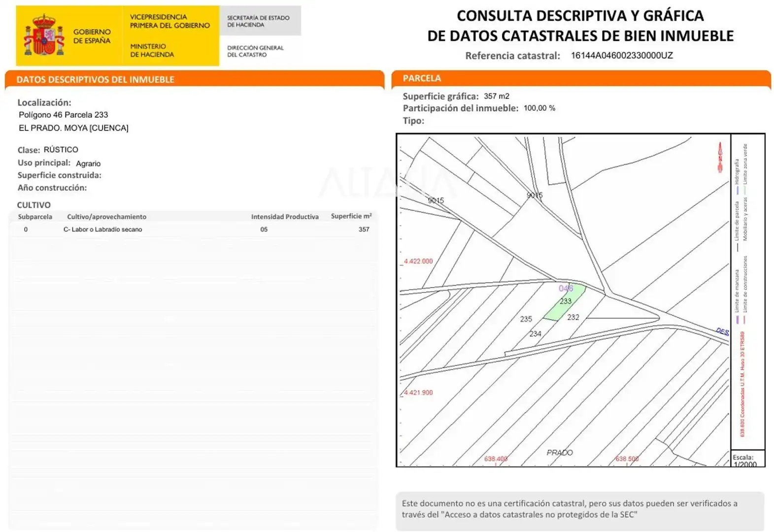Screen dimensions: 774x532
Task: Click the "RÚSTICO" class value
Action: [x=61, y=149]
